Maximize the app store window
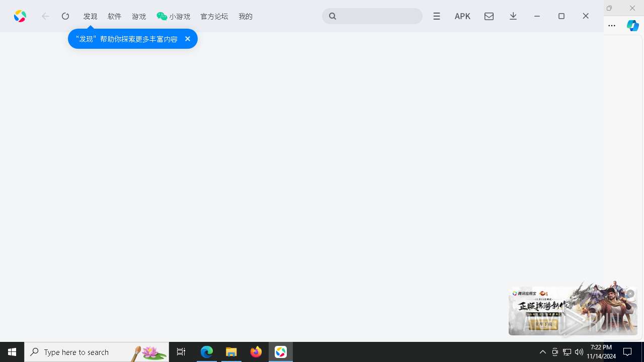 [561, 16]
